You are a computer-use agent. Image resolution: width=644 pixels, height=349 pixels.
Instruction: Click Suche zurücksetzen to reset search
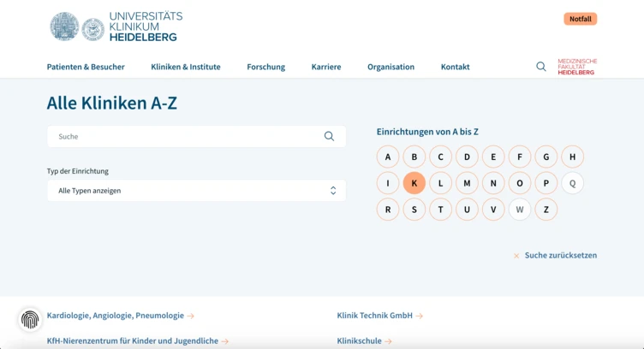561,255
